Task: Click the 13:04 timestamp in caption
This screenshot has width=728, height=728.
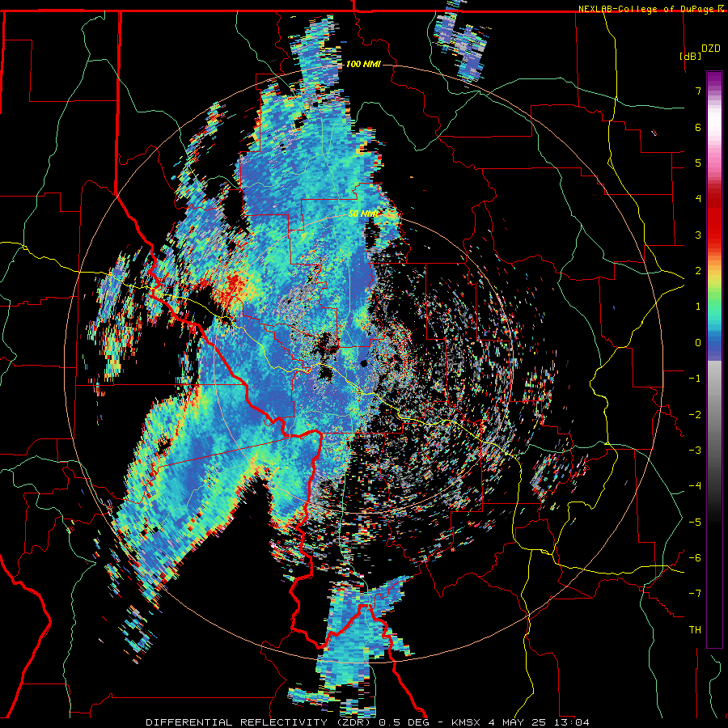Action: pos(574,722)
